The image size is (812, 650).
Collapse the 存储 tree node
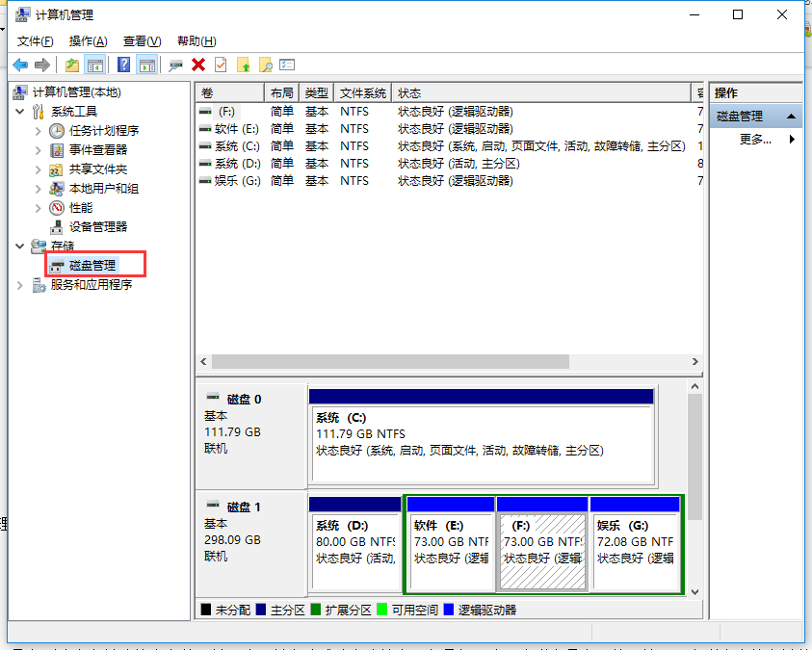[x=18, y=246]
